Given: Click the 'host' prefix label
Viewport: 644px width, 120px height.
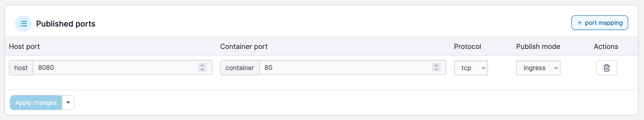Looking at the screenshot, I should pos(21,68).
